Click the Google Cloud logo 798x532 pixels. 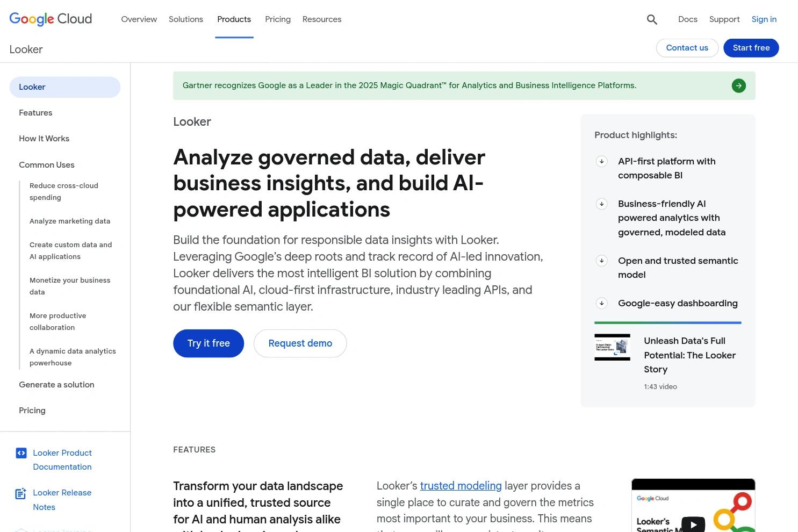pyautogui.click(x=51, y=19)
